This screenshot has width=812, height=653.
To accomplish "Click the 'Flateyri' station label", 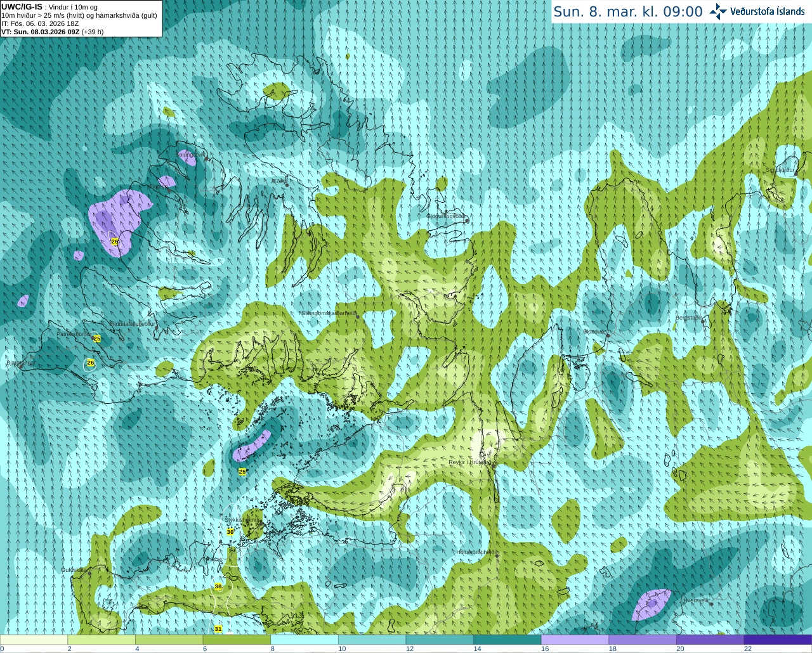I will [x=160, y=186].
